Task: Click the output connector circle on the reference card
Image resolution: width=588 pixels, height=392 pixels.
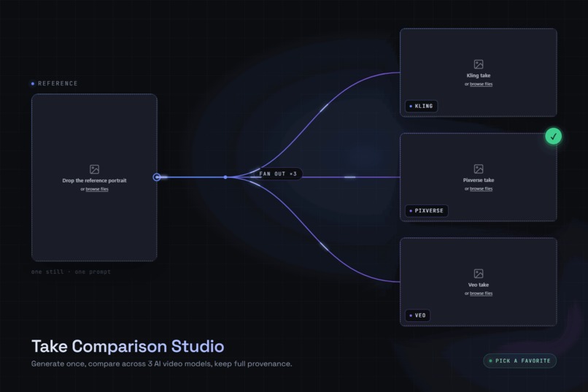Action: (x=157, y=177)
